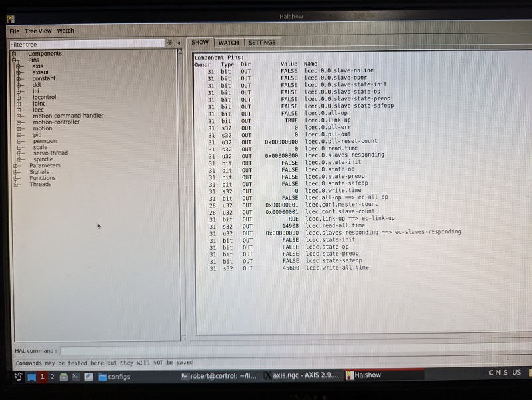This screenshot has height=400, width=532.
Task: Select motion-controller tree item
Action: [x=57, y=122]
